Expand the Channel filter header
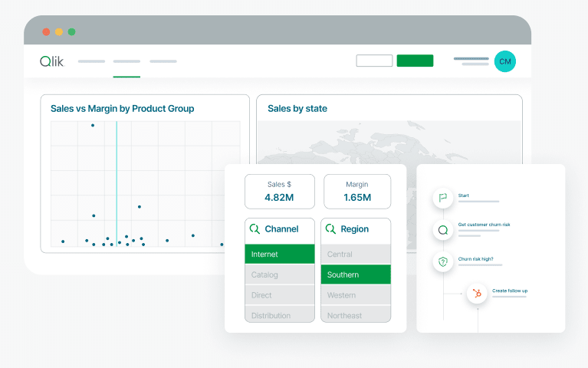 (x=280, y=229)
